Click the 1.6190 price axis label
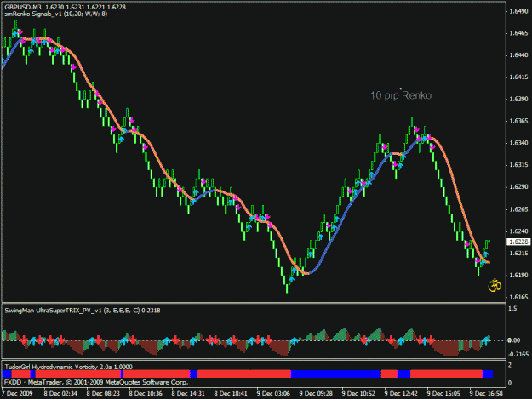The width and height of the screenshot is (532, 399). 518,275
